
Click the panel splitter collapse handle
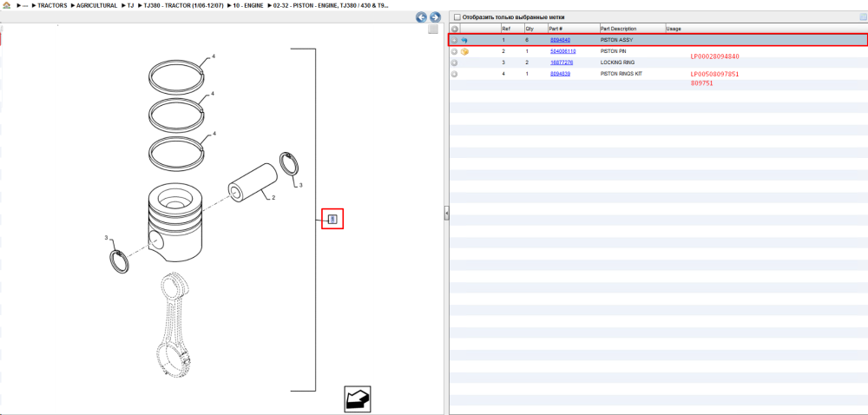tap(446, 213)
